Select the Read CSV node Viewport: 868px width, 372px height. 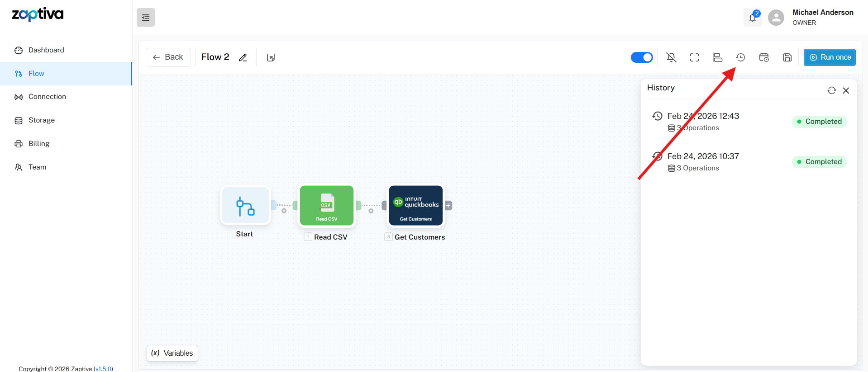click(327, 206)
